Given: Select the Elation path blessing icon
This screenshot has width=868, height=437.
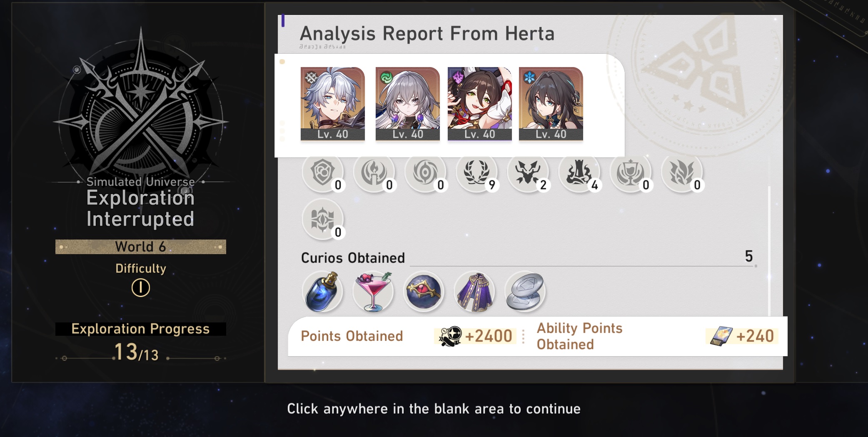Looking at the screenshot, I should (x=630, y=173).
